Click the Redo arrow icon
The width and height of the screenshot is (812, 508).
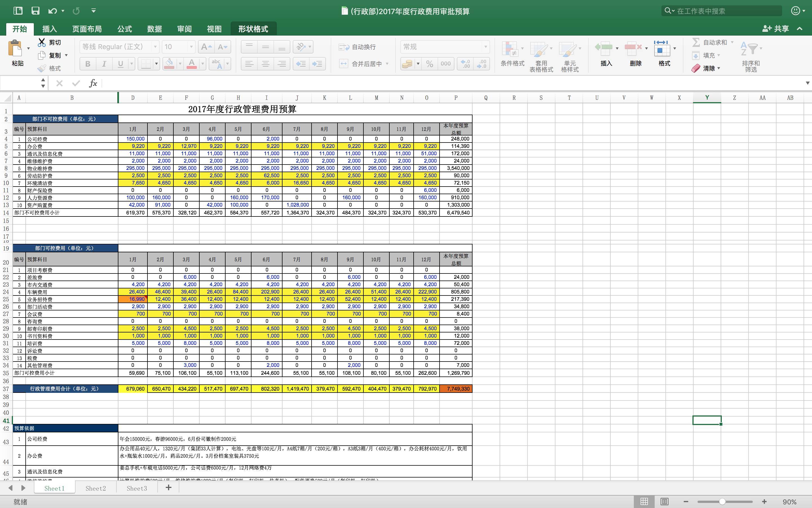[x=76, y=11]
